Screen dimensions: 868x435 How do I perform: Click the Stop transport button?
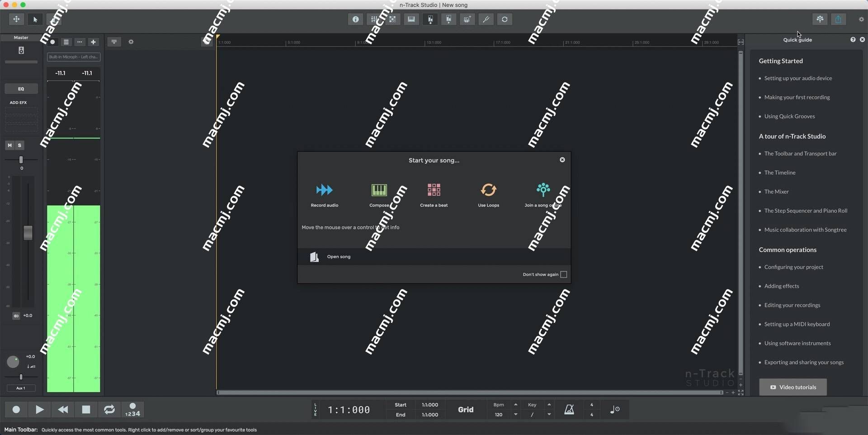pos(86,410)
